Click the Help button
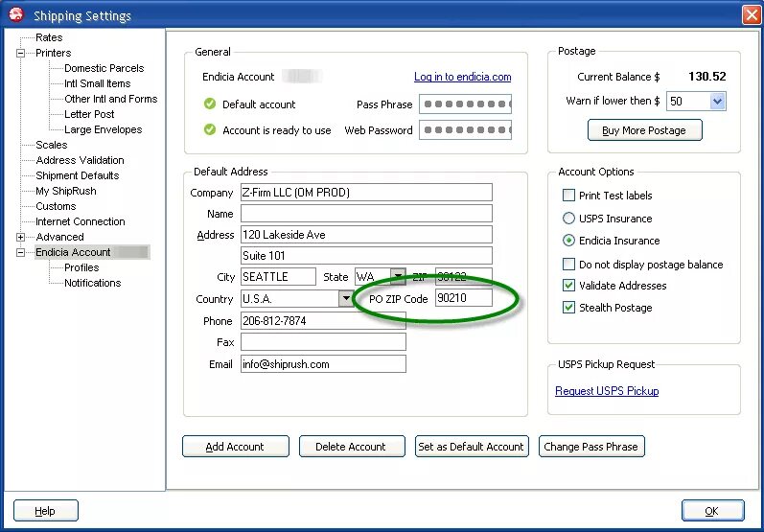Screen dimensions: 764x532 coord(46,511)
